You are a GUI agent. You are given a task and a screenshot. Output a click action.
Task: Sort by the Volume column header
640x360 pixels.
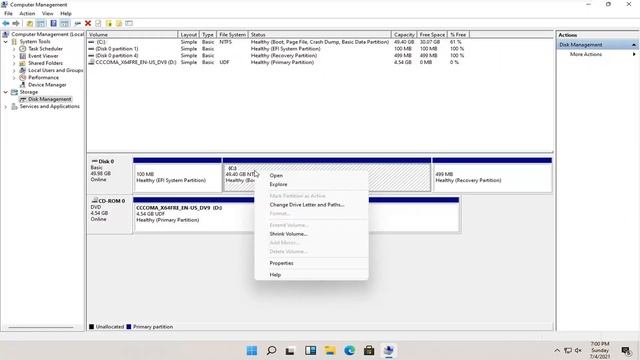tap(132, 35)
